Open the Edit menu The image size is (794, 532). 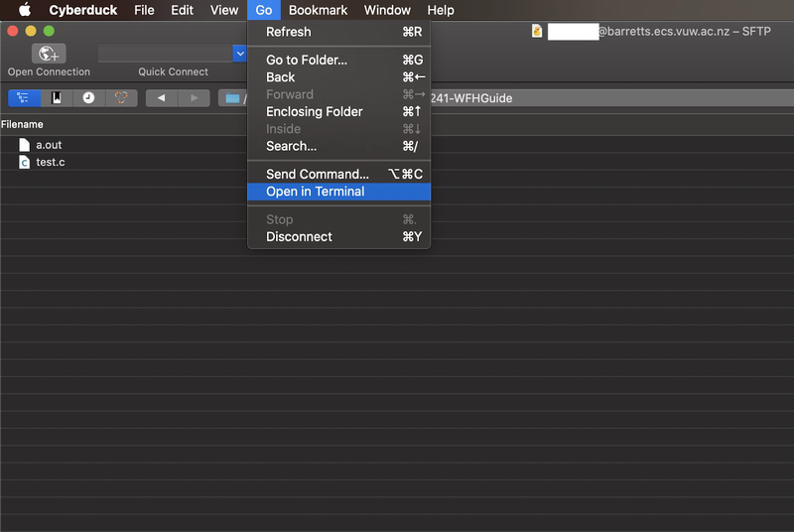tap(182, 10)
